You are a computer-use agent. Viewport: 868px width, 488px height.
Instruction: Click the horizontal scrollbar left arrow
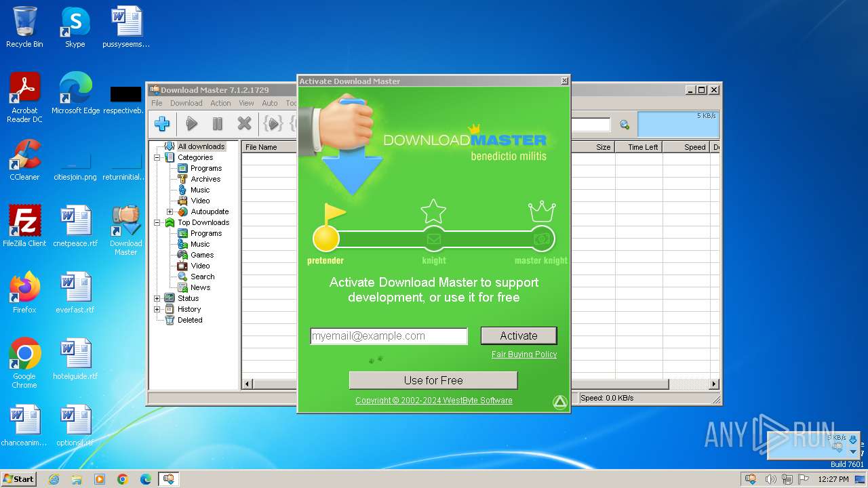point(247,384)
